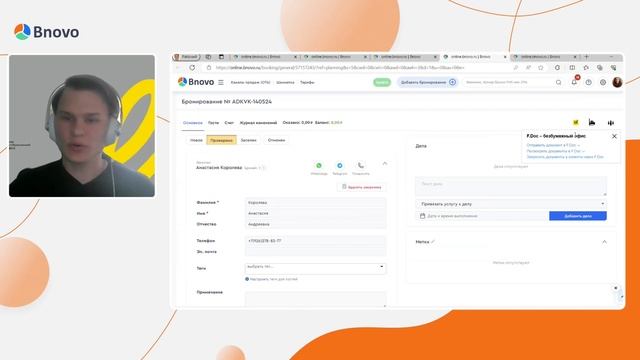The width and height of the screenshot is (640, 360).
Task: Click the plus icon on Добавить бронирование
Action: click(x=452, y=82)
